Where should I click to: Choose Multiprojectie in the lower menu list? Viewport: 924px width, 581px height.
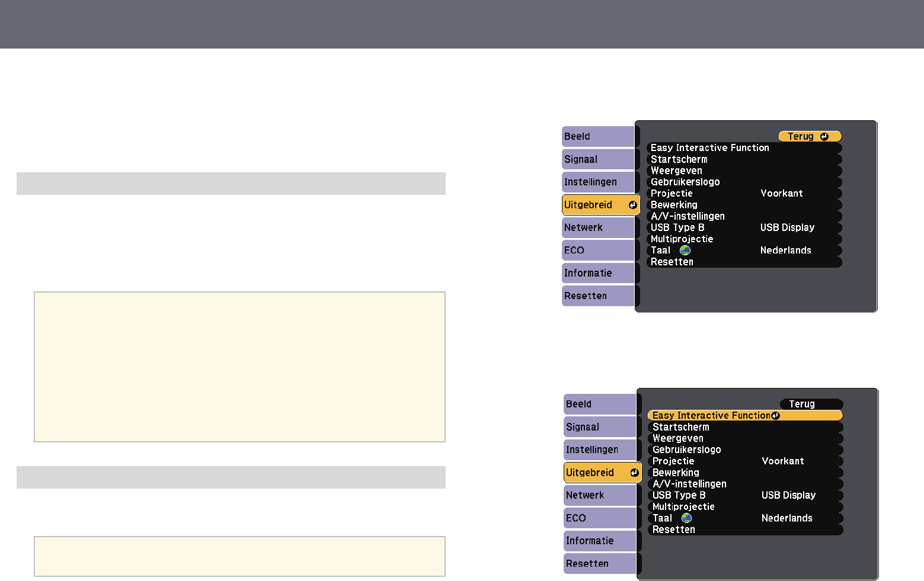click(x=746, y=506)
